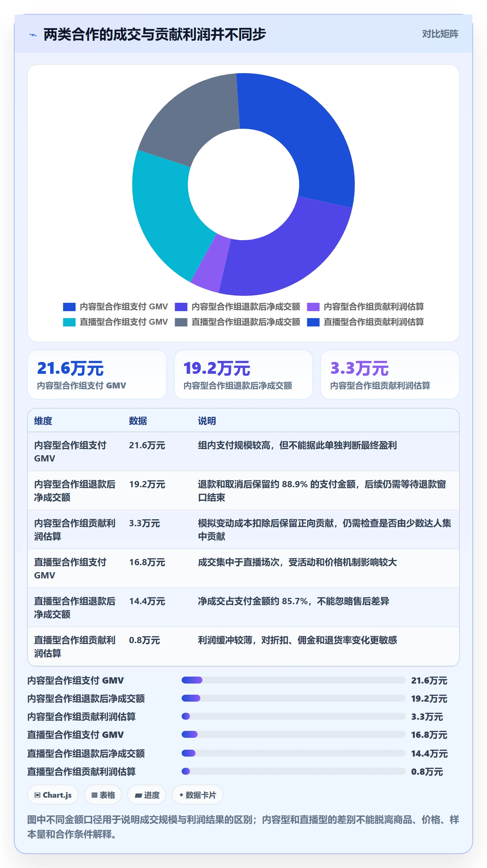Image resolution: width=487 pixels, height=868 pixels.
Task: Select table value 0.8万元
Action: click(x=144, y=640)
